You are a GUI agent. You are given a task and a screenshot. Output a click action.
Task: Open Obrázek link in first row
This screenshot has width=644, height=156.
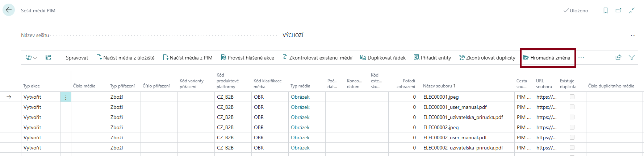pyautogui.click(x=300, y=97)
